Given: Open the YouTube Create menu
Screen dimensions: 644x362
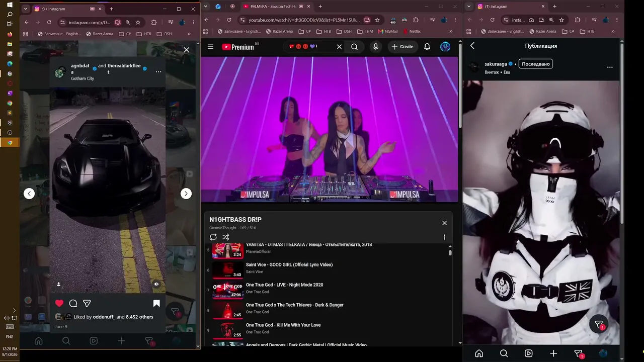Looking at the screenshot, I should (x=403, y=47).
